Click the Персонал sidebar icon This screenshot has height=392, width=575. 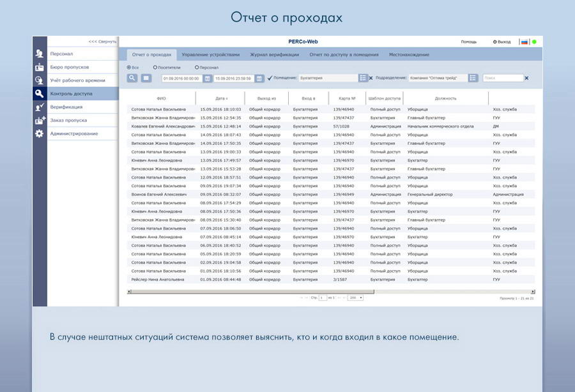[40, 54]
